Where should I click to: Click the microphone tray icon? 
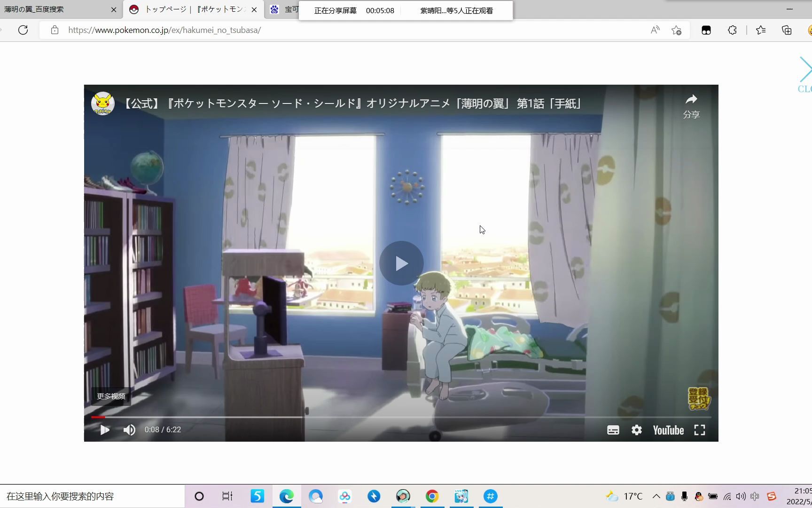pos(684,496)
